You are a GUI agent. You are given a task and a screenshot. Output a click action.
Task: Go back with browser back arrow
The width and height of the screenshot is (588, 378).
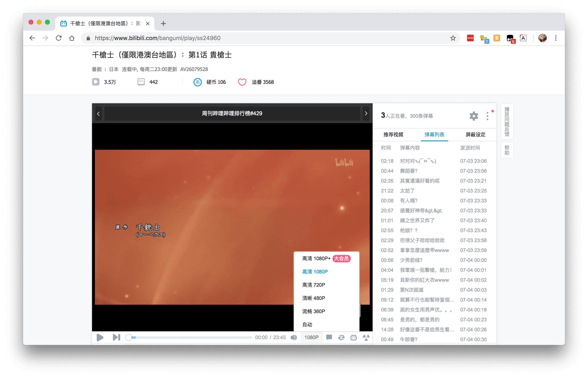tap(32, 38)
